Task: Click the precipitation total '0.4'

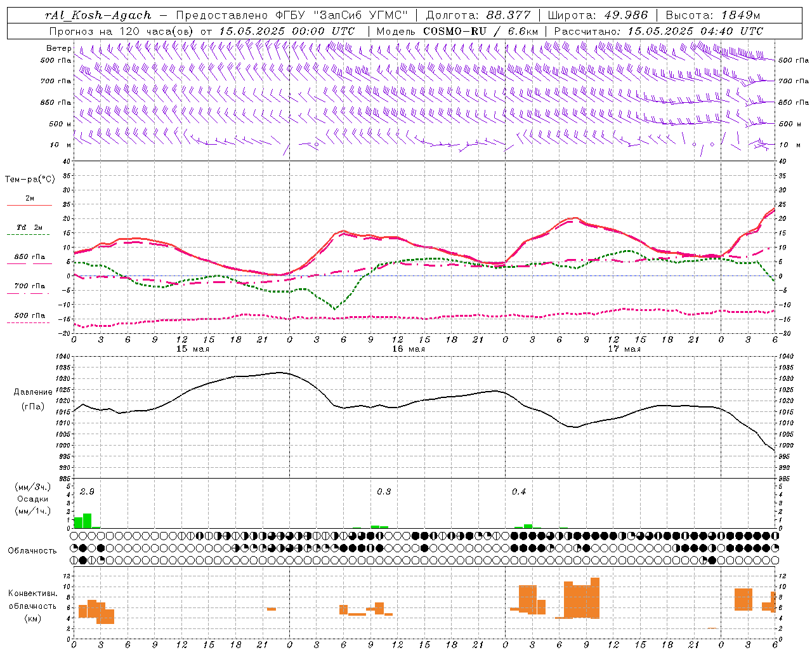Action: (x=519, y=492)
